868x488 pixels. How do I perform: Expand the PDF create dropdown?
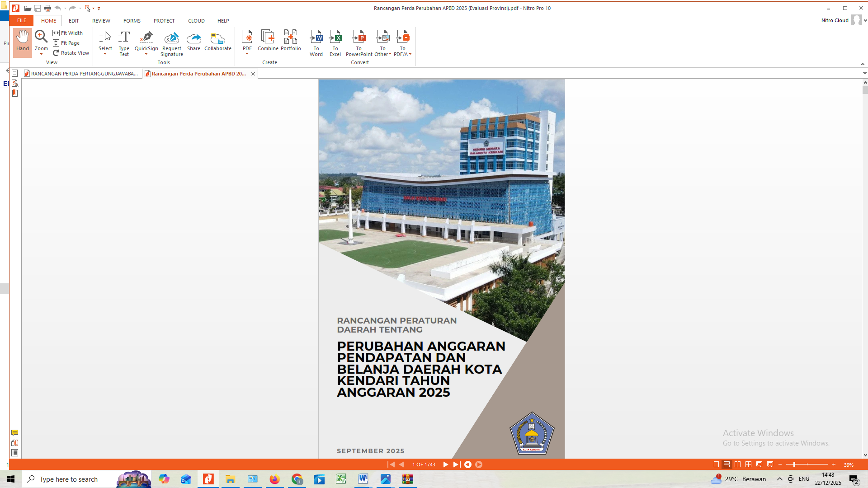tap(247, 54)
